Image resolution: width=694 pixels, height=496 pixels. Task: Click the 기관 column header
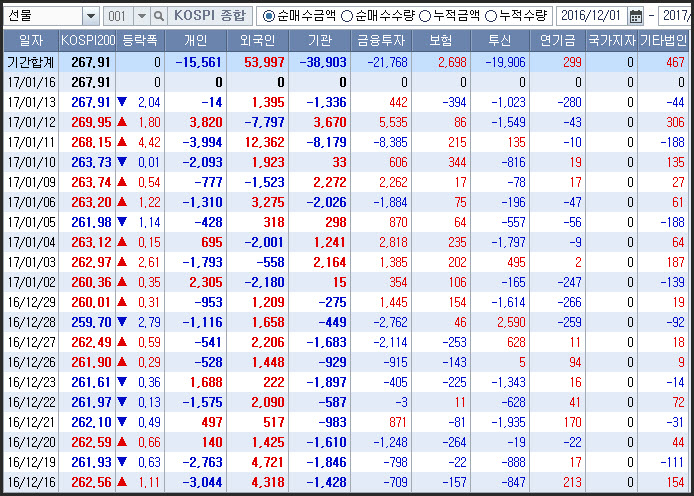320,41
